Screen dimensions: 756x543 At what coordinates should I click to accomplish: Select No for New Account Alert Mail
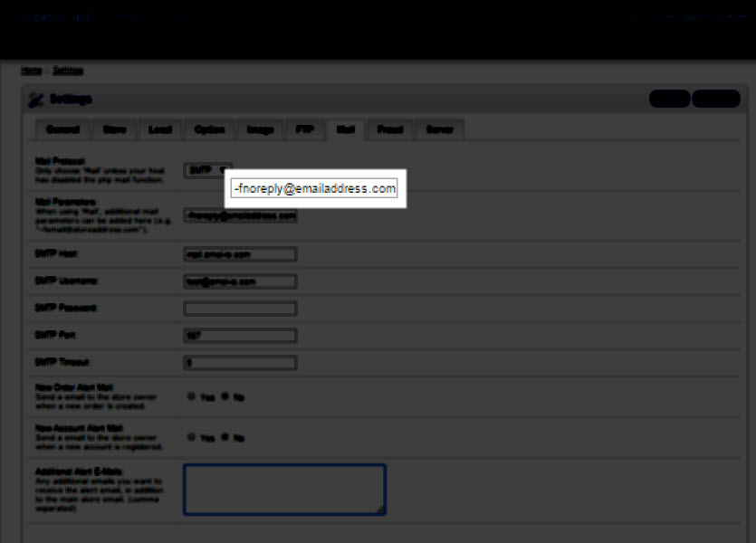pyautogui.click(x=225, y=436)
